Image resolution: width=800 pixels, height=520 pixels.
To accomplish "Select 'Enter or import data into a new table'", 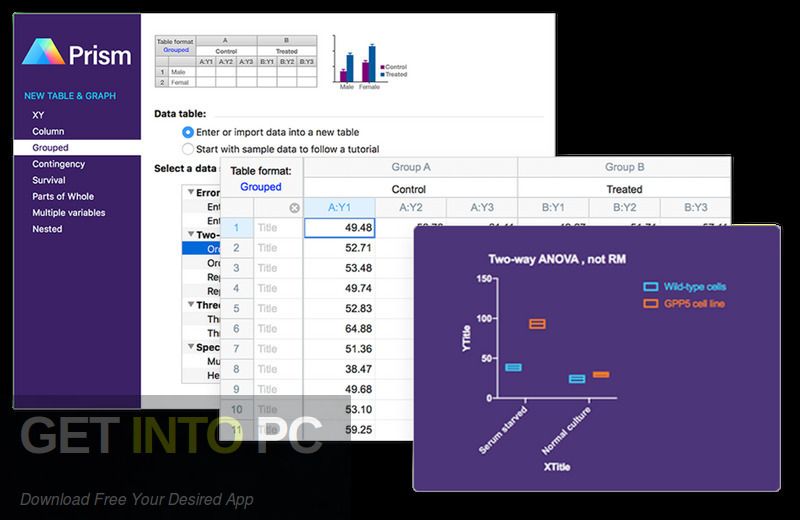I will tap(188, 132).
